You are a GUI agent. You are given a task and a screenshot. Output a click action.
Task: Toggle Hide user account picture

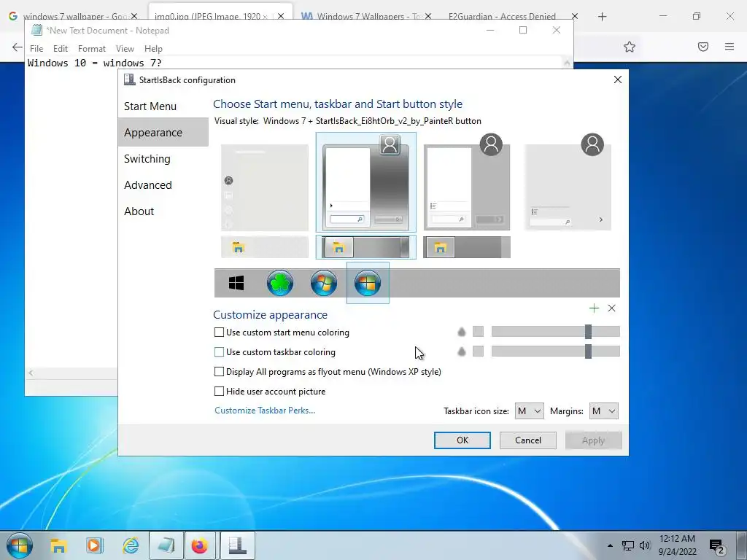pos(219,392)
